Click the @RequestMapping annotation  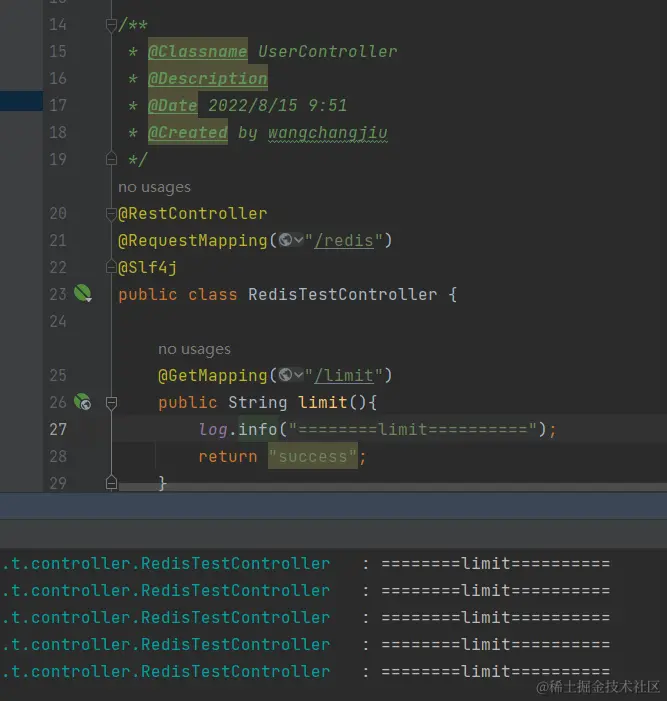coord(193,241)
